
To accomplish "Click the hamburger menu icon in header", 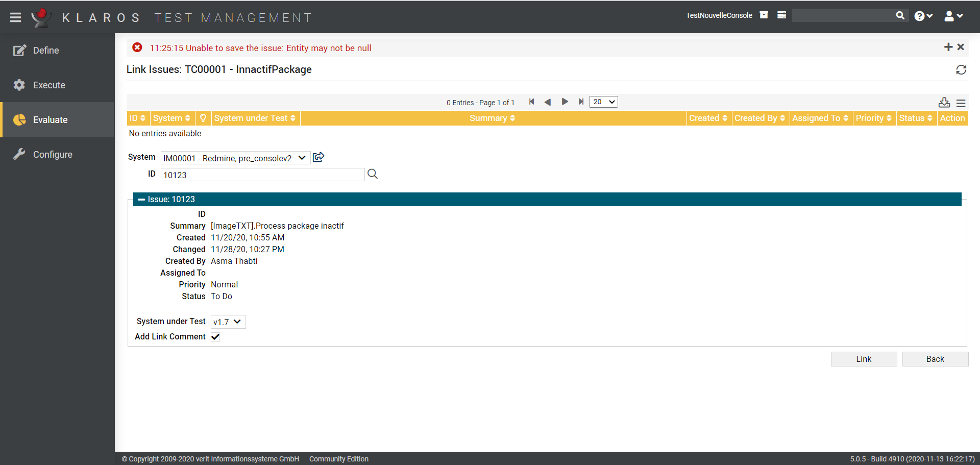I will click(x=15, y=17).
